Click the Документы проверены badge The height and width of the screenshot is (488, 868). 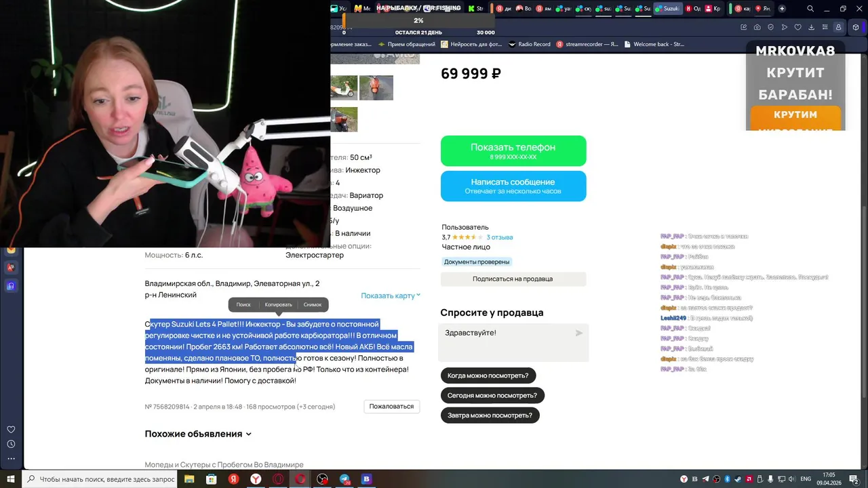(477, 262)
